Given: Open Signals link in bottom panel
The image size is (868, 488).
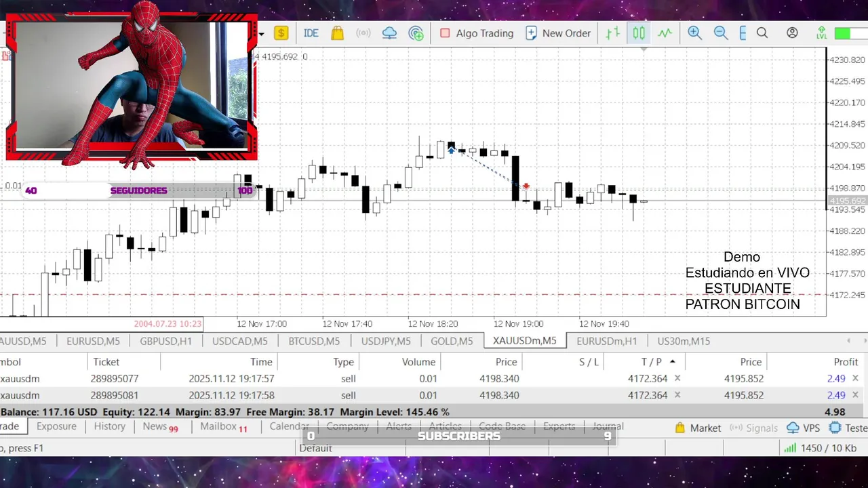Looking at the screenshot, I should (x=753, y=428).
